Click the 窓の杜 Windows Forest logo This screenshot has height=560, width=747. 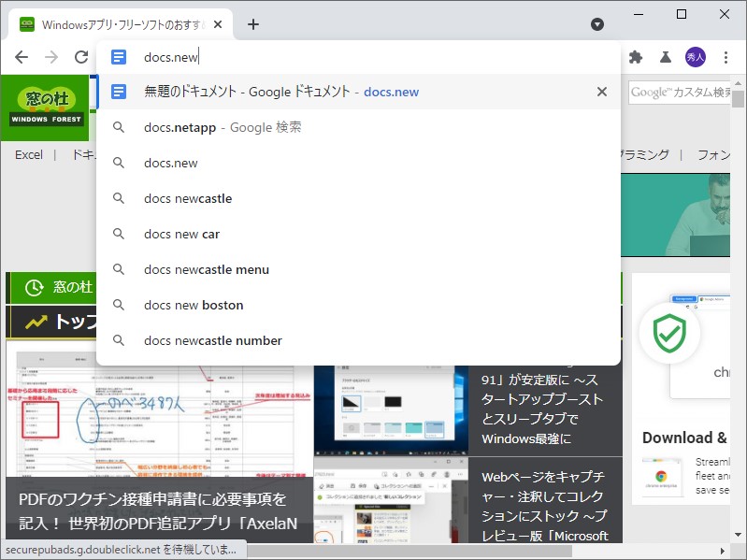pyautogui.click(x=46, y=108)
